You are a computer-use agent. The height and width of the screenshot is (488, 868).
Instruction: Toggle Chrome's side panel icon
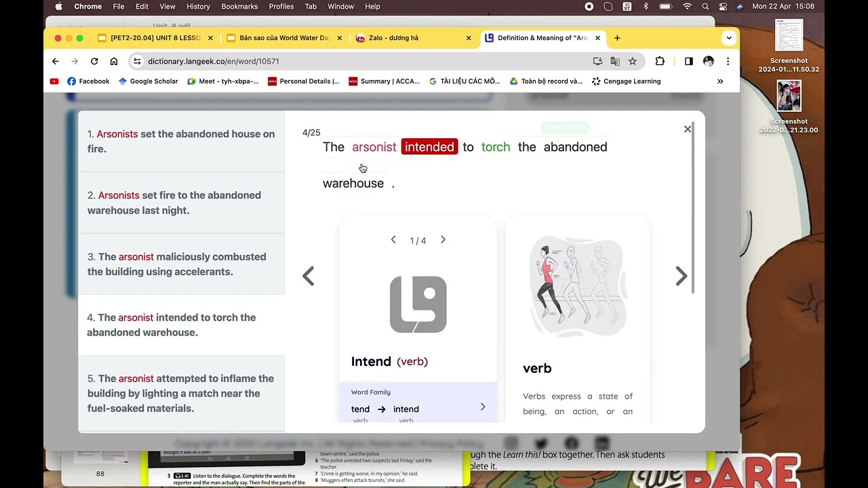click(x=689, y=61)
